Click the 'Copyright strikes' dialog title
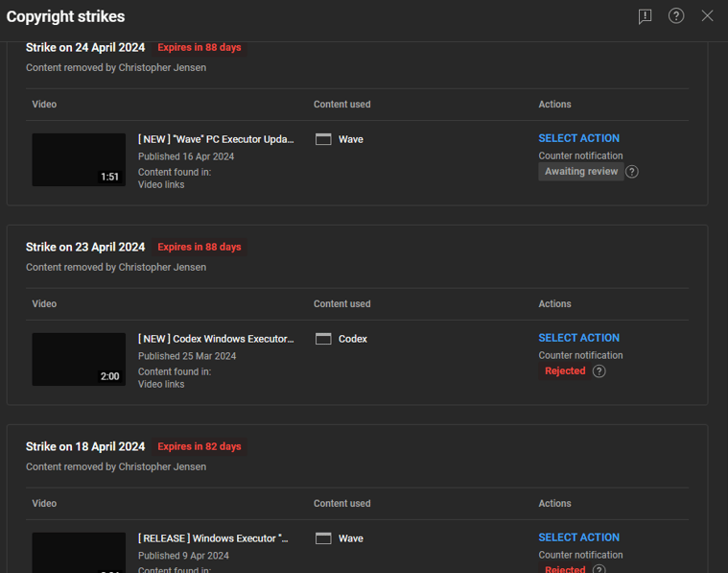This screenshot has height=573, width=728. tap(65, 16)
